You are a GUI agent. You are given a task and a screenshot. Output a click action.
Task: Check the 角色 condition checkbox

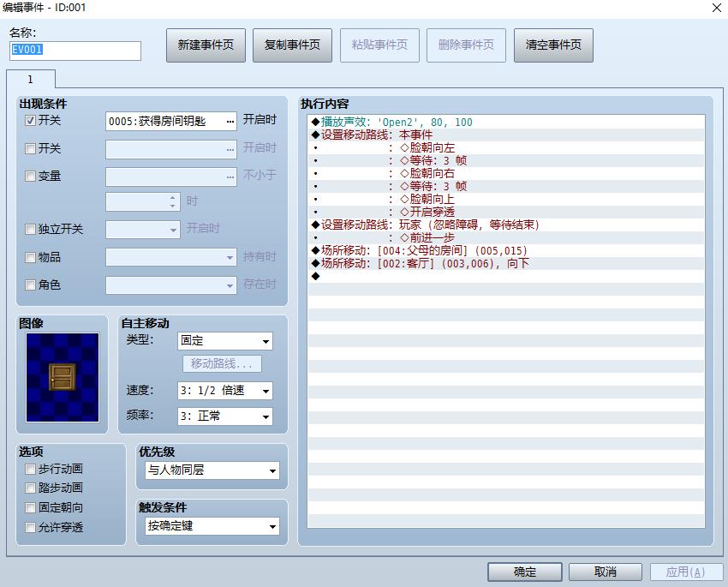click(30, 285)
